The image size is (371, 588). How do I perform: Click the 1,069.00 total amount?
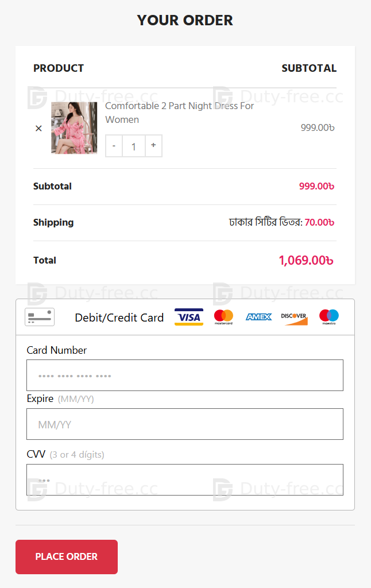tap(306, 260)
